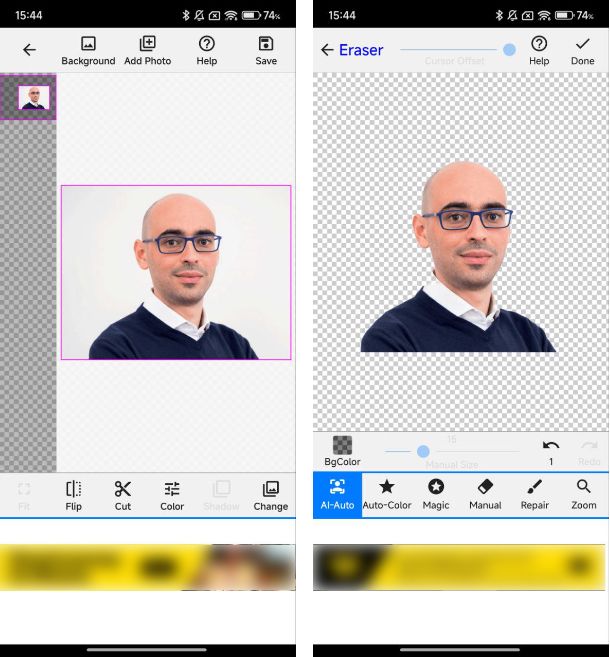Image resolution: width=610 pixels, height=657 pixels.
Task: Confirm erasing with Done
Action: point(582,51)
